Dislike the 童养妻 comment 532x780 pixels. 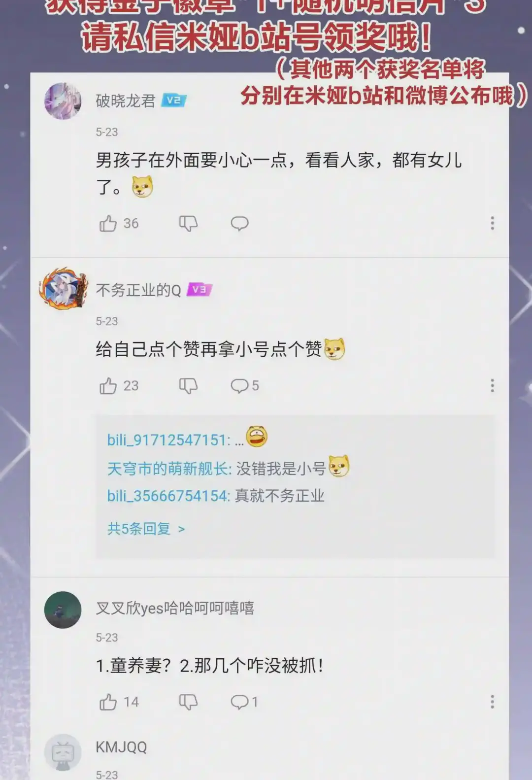pos(188,702)
